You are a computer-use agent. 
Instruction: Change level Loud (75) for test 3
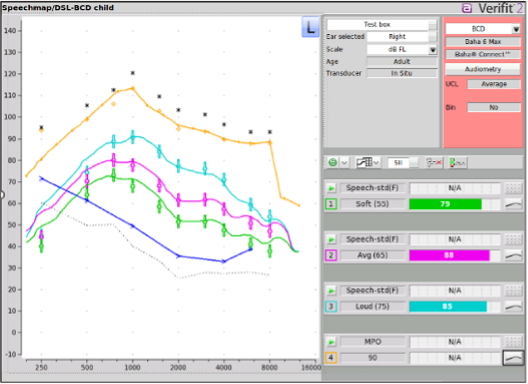pos(372,307)
